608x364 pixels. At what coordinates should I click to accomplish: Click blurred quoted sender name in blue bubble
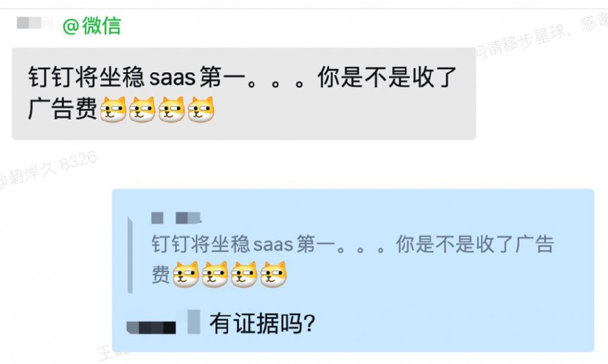click(176, 218)
